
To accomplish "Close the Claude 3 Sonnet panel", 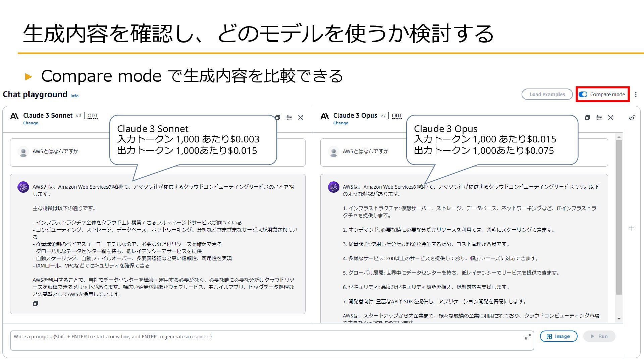I will tap(301, 118).
